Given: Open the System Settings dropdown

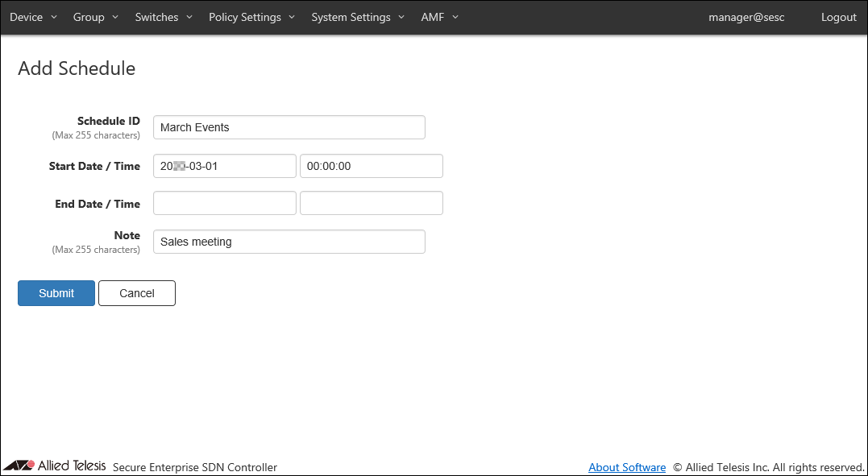Looking at the screenshot, I should [358, 17].
